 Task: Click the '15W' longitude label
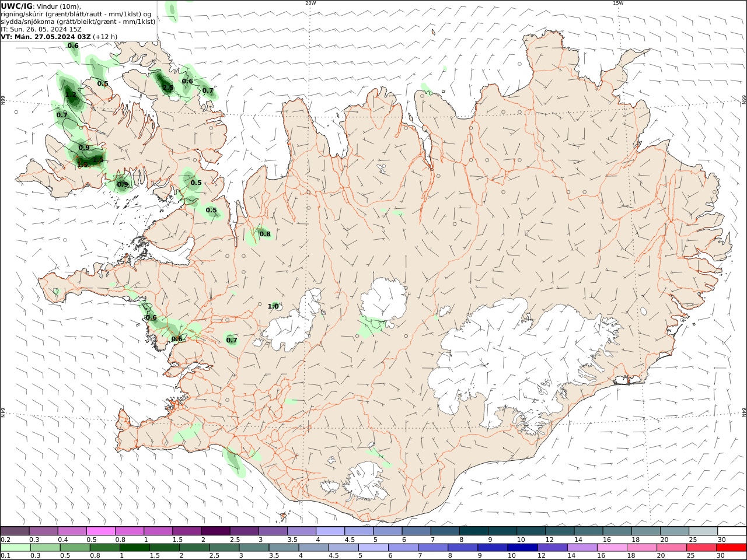618,3
